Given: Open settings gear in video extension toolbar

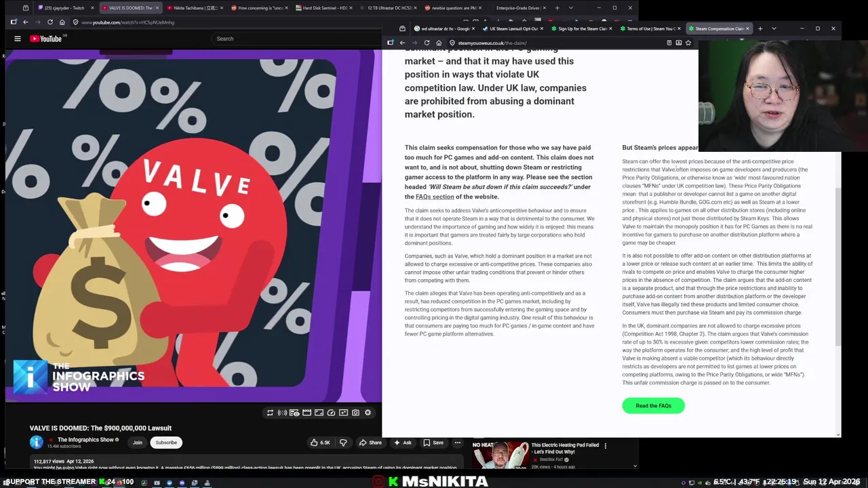Looking at the screenshot, I should [368, 413].
